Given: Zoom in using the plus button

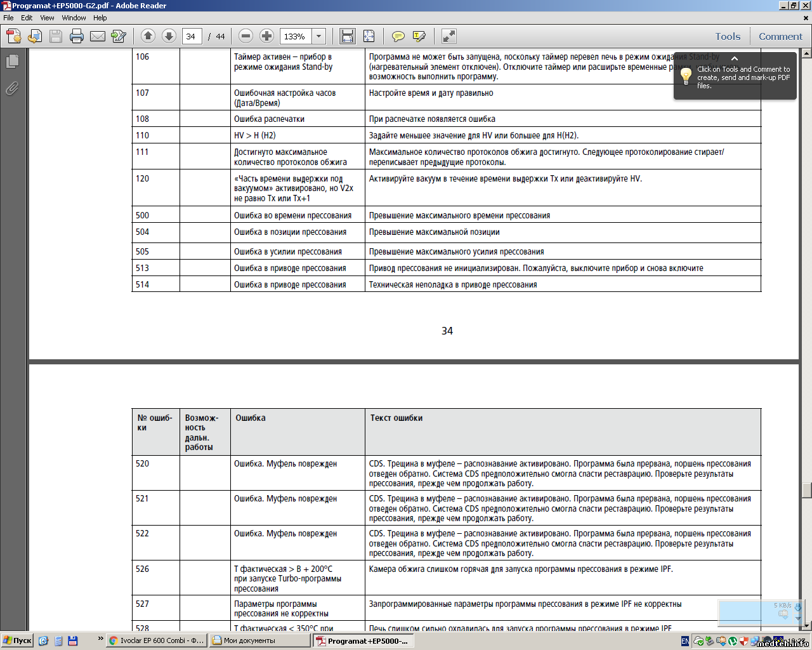Looking at the screenshot, I should 267,36.
